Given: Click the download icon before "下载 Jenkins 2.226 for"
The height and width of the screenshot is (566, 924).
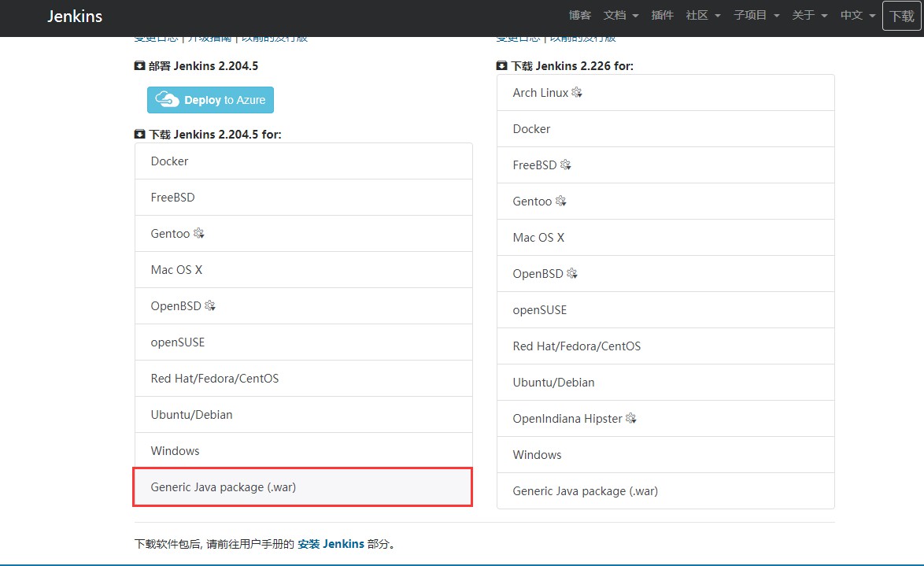Looking at the screenshot, I should point(502,66).
